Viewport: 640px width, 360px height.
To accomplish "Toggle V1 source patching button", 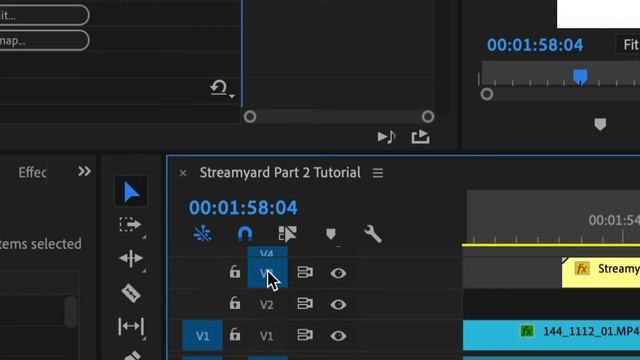I will (202, 336).
